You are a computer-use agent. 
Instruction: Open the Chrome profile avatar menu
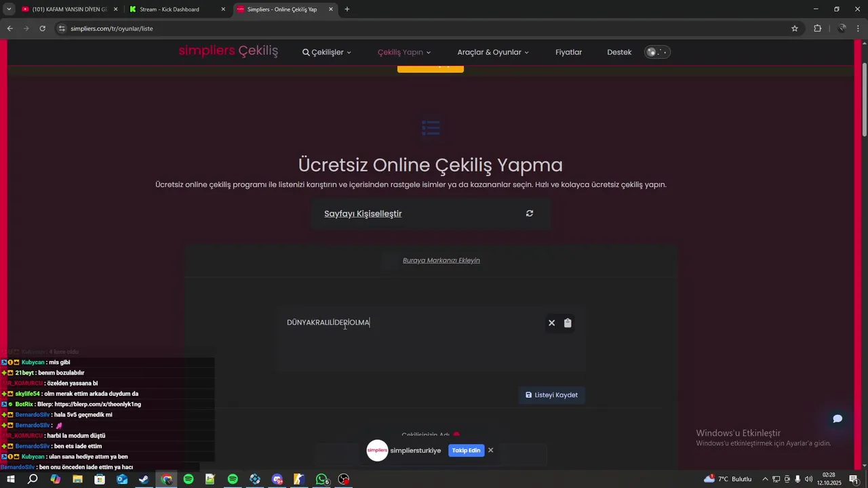coord(842,28)
